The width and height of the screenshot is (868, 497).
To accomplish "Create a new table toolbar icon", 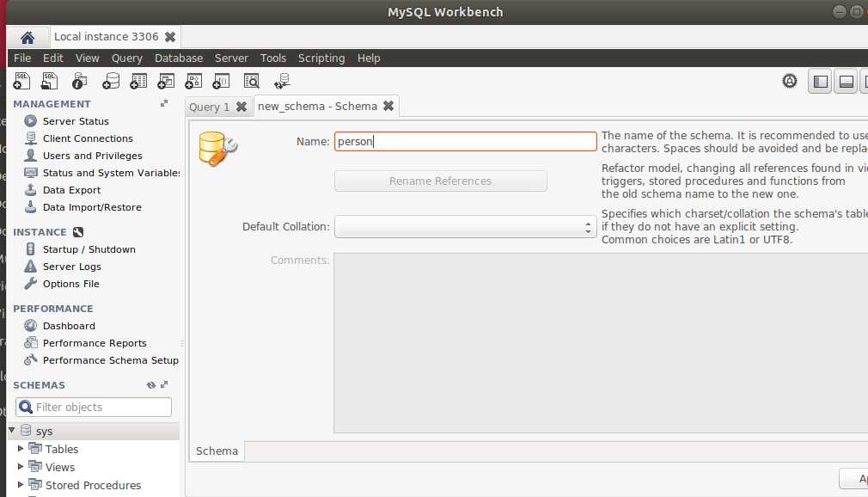I will 138,81.
